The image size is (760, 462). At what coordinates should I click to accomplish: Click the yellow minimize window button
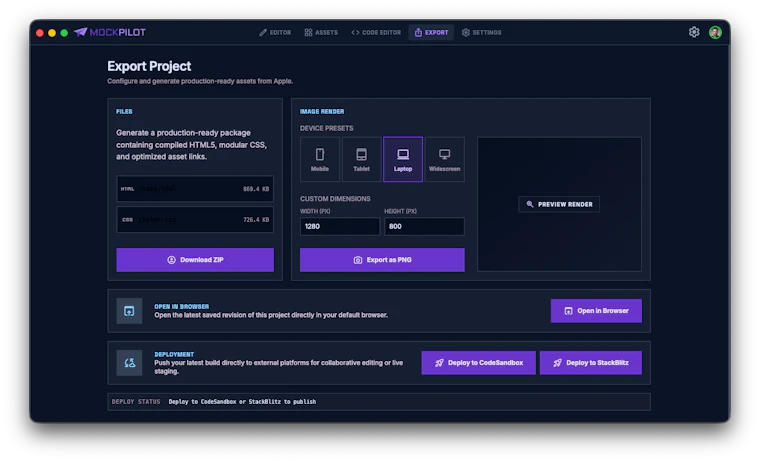tap(52, 33)
